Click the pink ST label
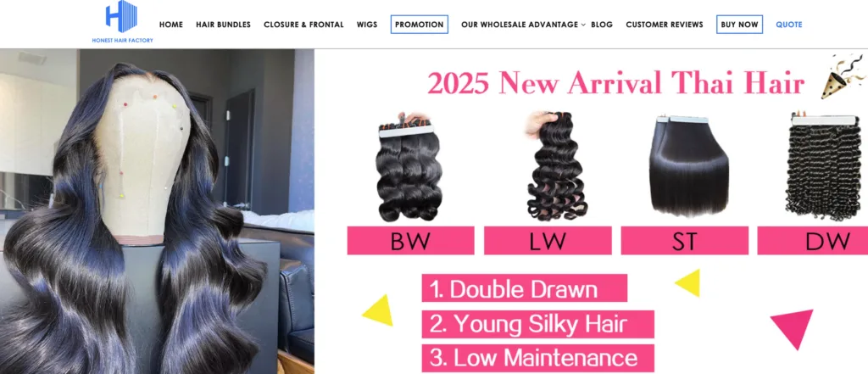Viewport: 868px width, 374px height. 684,241
